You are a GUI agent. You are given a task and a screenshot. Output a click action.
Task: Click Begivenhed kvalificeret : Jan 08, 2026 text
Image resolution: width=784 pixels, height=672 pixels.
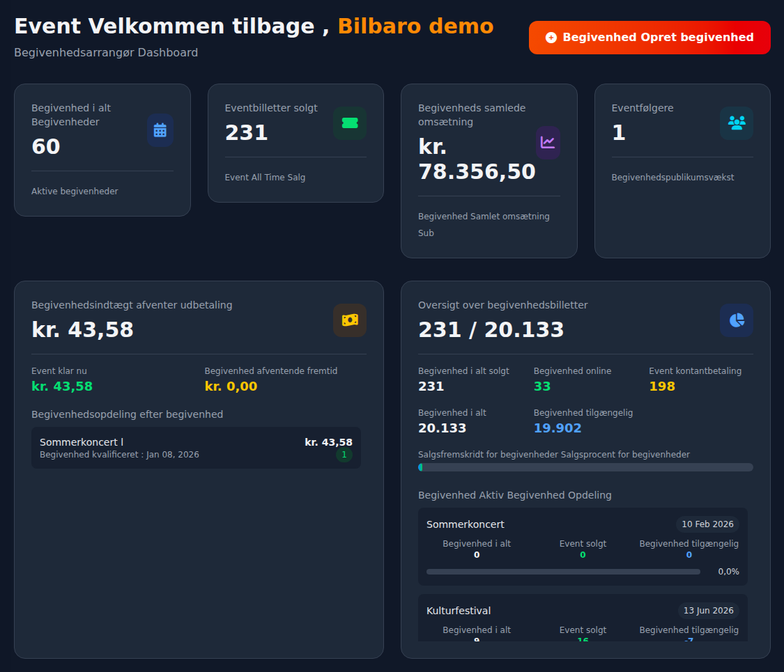coord(119,455)
